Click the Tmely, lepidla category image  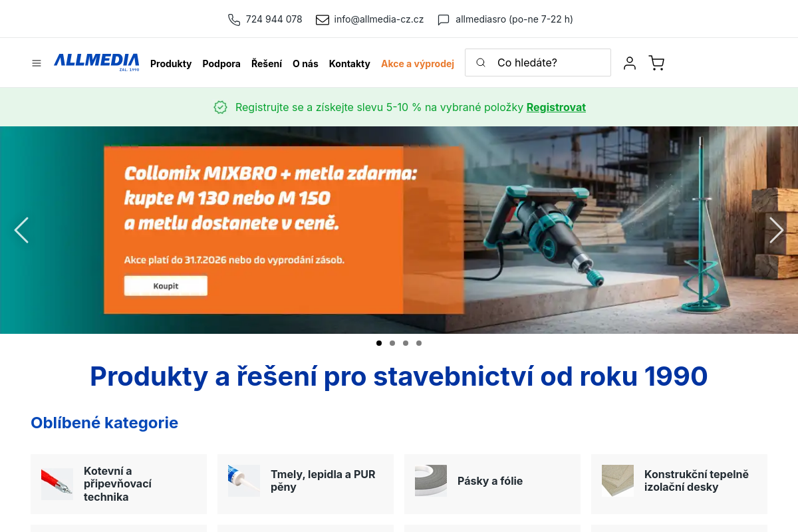click(x=244, y=481)
